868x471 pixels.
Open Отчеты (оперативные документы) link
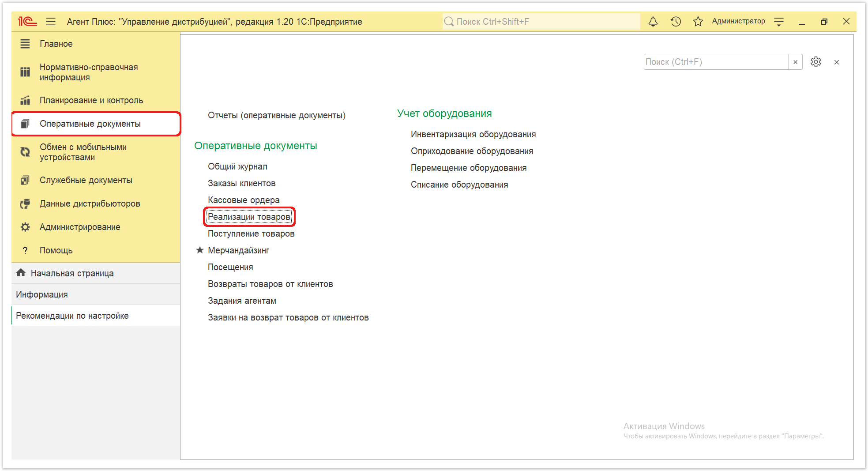pos(277,115)
